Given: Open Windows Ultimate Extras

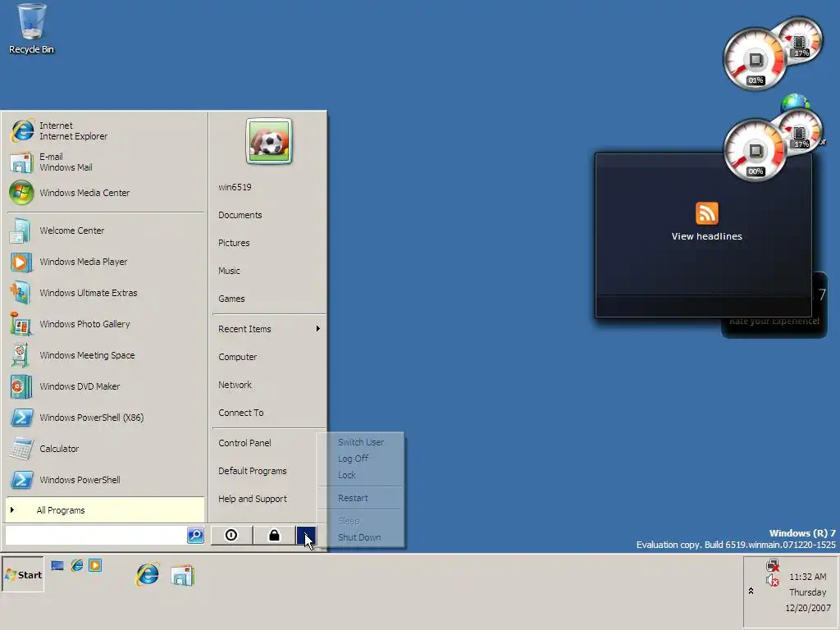Looking at the screenshot, I should [105, 293].
